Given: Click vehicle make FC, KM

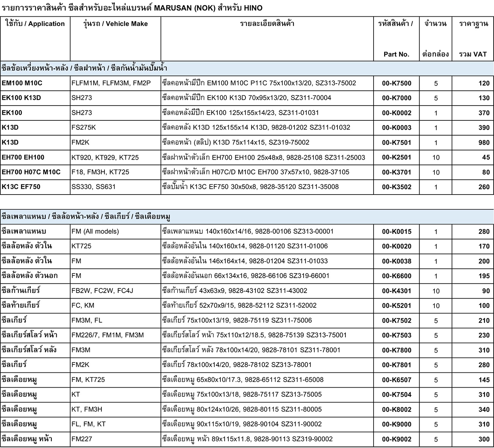Looking at the screenshot, I should pos(82,305).
